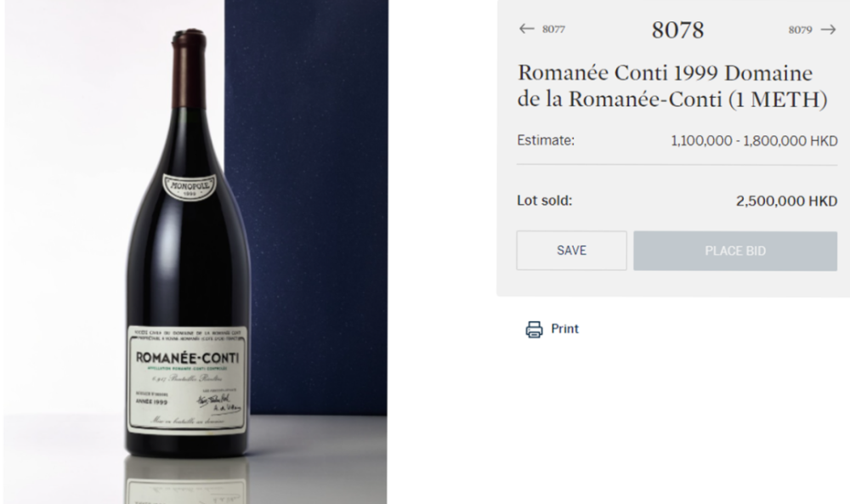The width and height of the screenshot is (850, 504).
Task: Click the ROMANÉE-CONTI main bottle label
Action: pyautogui.click(x=187, y=381)
